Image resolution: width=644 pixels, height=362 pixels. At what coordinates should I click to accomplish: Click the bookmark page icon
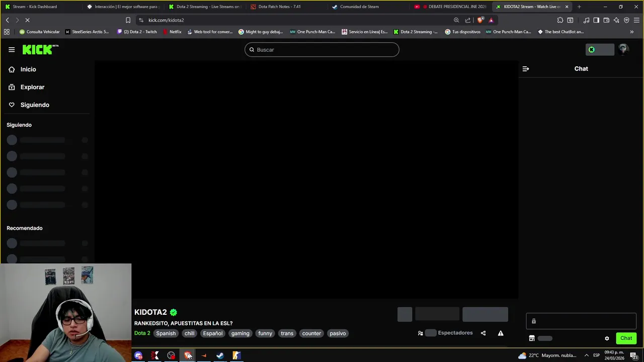(128, 20)
